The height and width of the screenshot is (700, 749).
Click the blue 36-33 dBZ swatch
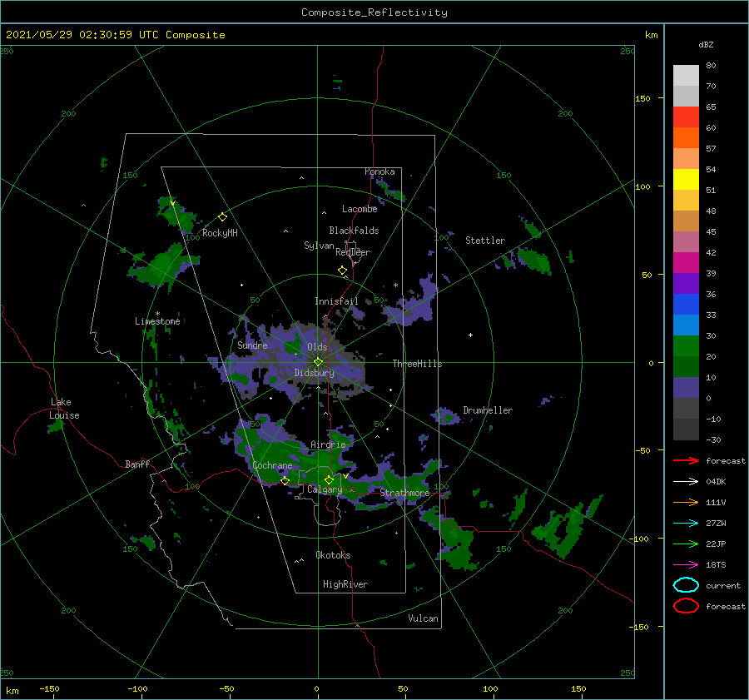[686, 305]
